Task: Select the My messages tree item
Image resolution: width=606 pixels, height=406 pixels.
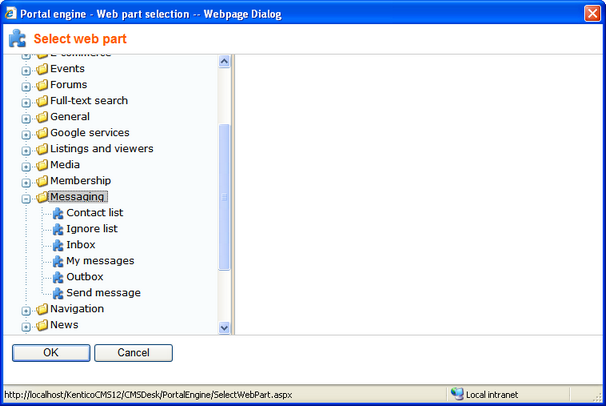Action: [x=100, y=261]
